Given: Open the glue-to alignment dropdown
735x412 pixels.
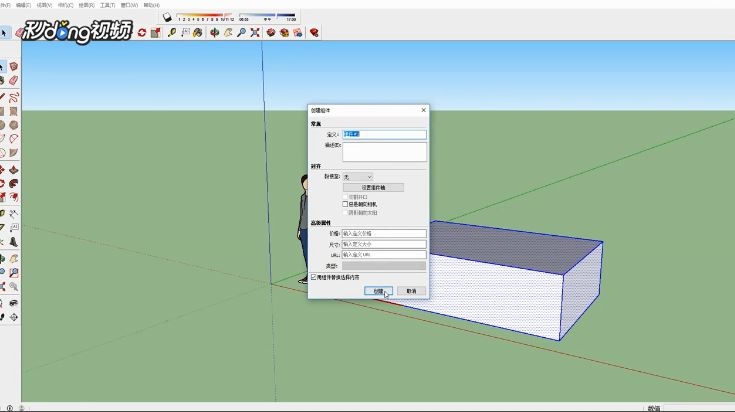Looking at the screenshot, I should click(x=358, y=177).
